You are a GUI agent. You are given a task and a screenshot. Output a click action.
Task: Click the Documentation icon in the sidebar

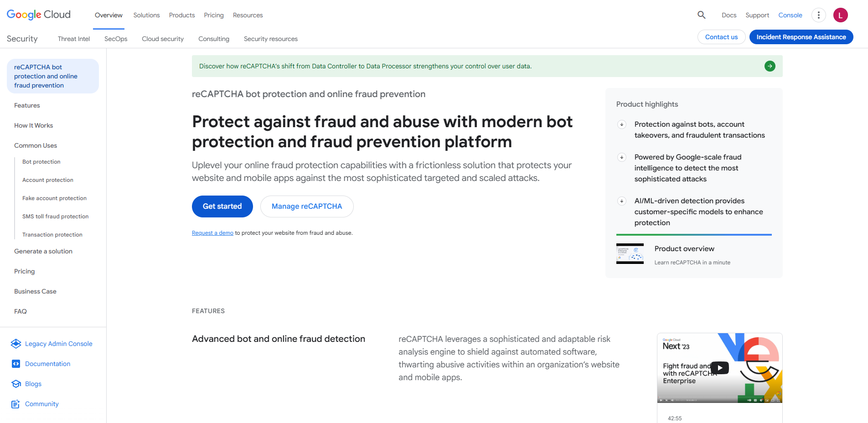tap(16, 364)
